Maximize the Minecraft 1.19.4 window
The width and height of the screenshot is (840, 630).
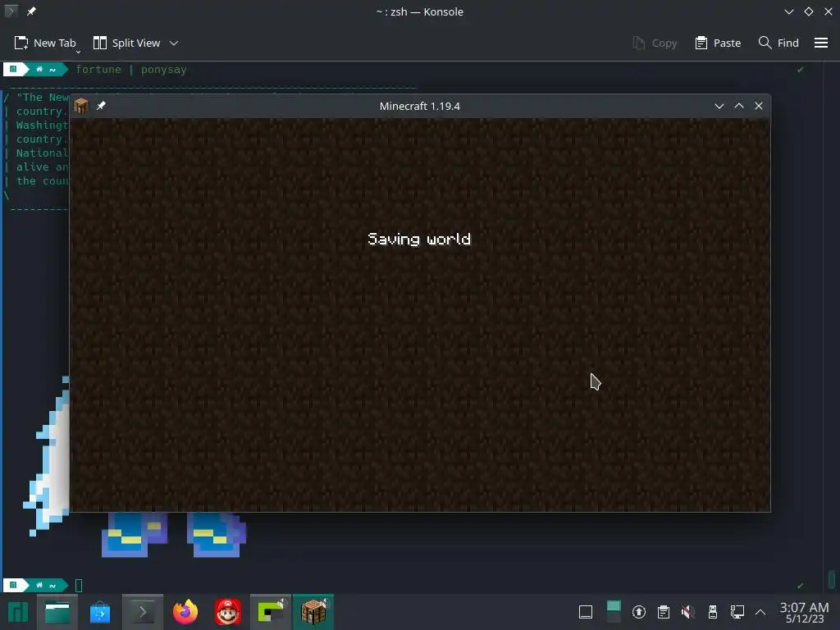click(x=739, y=106)
